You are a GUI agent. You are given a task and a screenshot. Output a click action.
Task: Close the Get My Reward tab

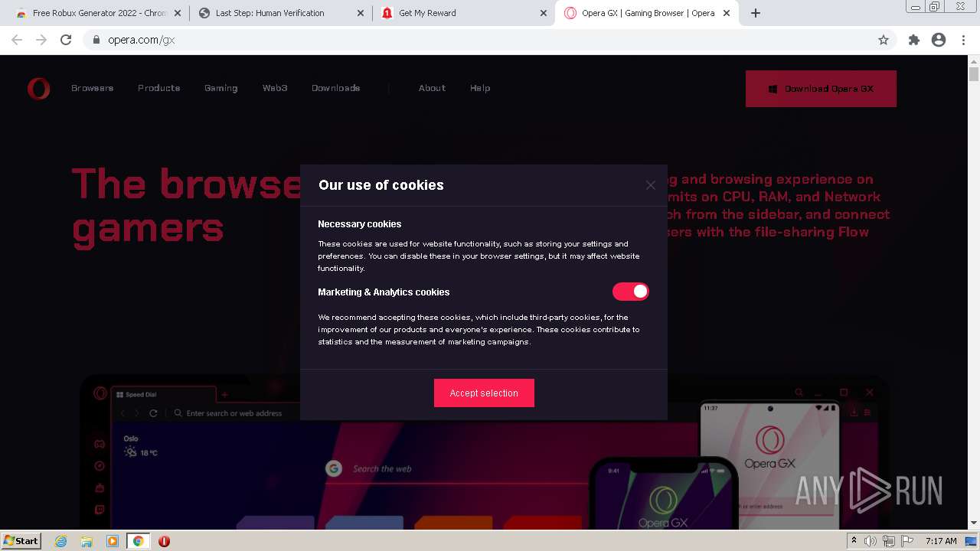543,13
